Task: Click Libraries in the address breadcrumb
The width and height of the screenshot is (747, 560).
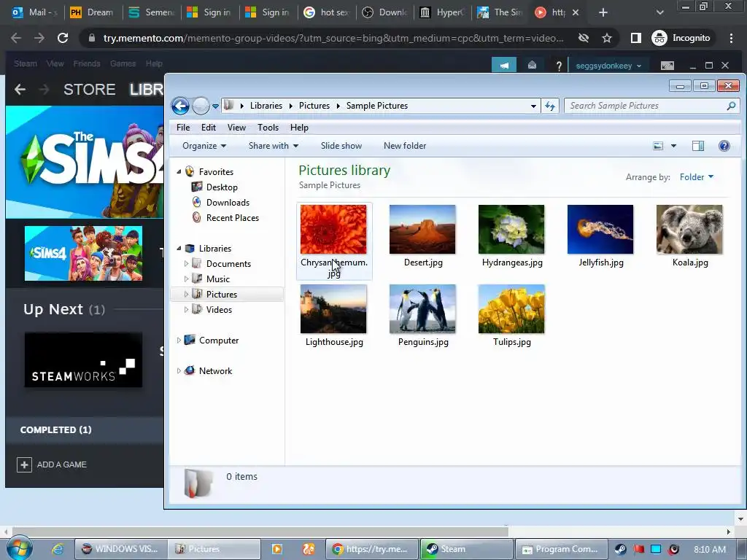Action: point(266,106)
